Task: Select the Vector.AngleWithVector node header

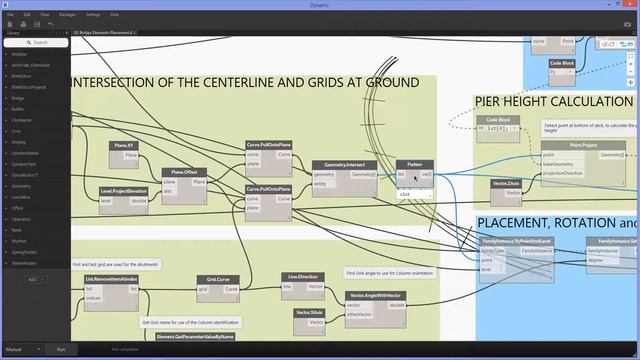Action: point(376,296)
